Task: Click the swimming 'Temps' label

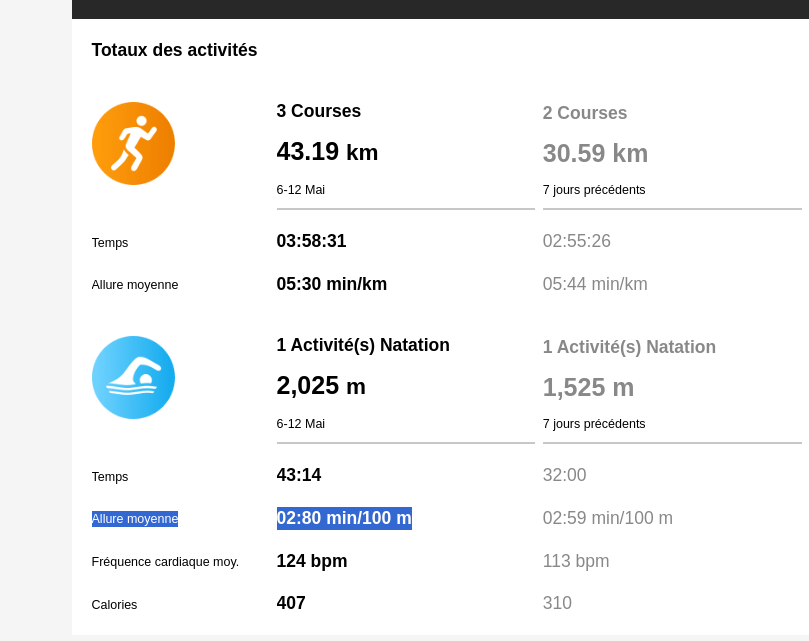Action: (110, 476)
